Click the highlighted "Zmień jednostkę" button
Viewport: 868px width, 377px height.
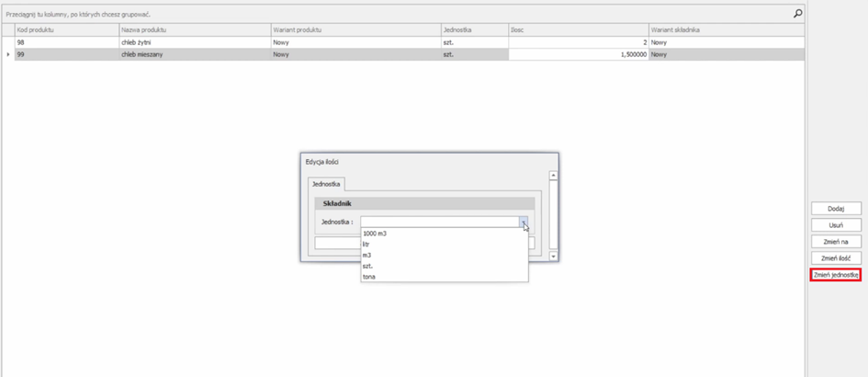(x=835, y=275)
